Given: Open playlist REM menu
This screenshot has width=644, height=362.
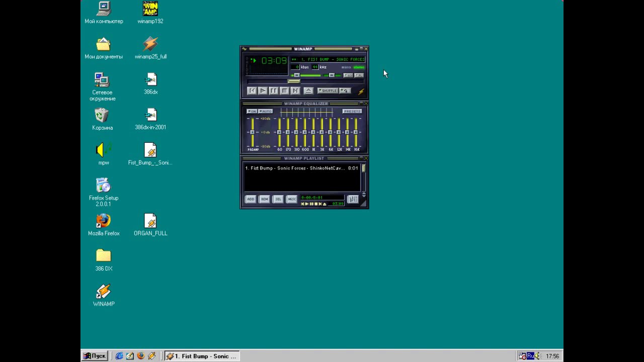Looking at the screenshot, I should pyautogui.click(x=264, y=199).
